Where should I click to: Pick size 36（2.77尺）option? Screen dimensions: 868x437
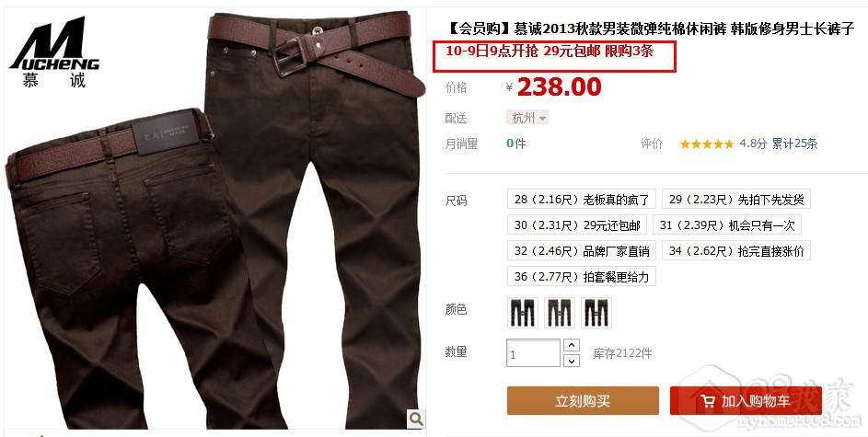581,276
